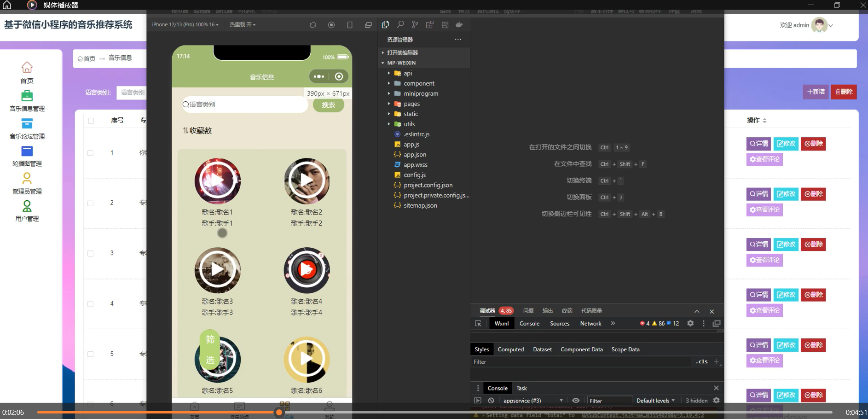
Task: Click the element inspector arrow in devtools
Action: coord(478,324)
